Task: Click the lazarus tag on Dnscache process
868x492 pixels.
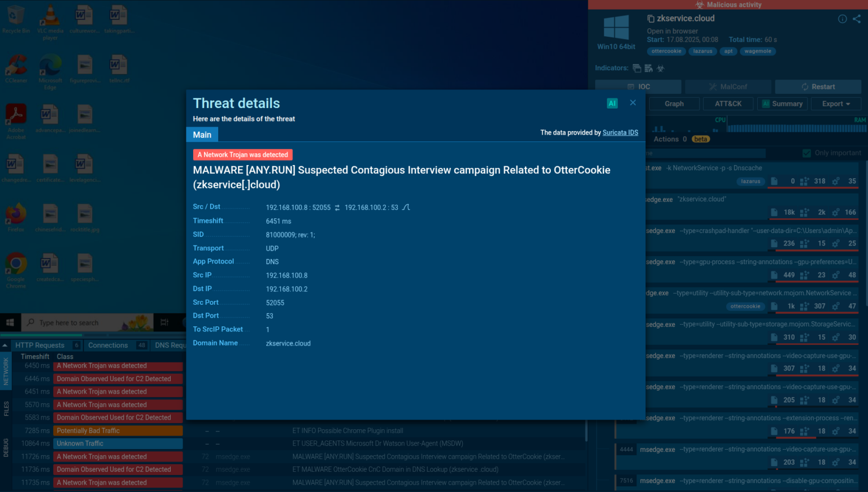Action: point(750,182)
